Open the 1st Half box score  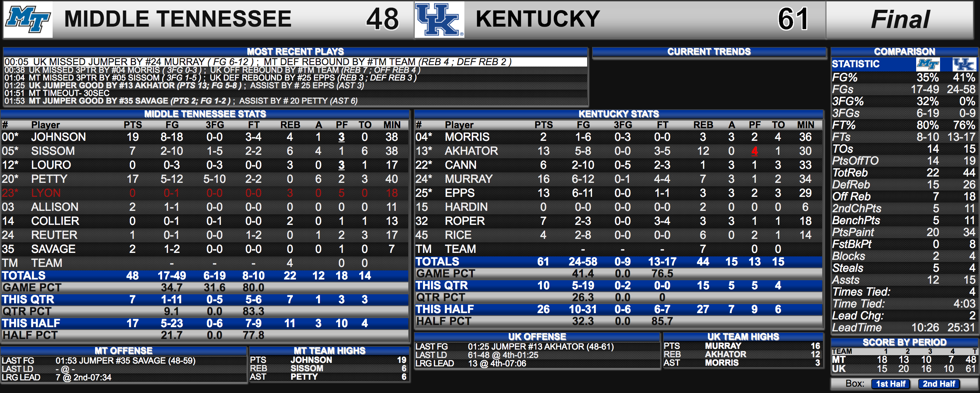[891, 384]
